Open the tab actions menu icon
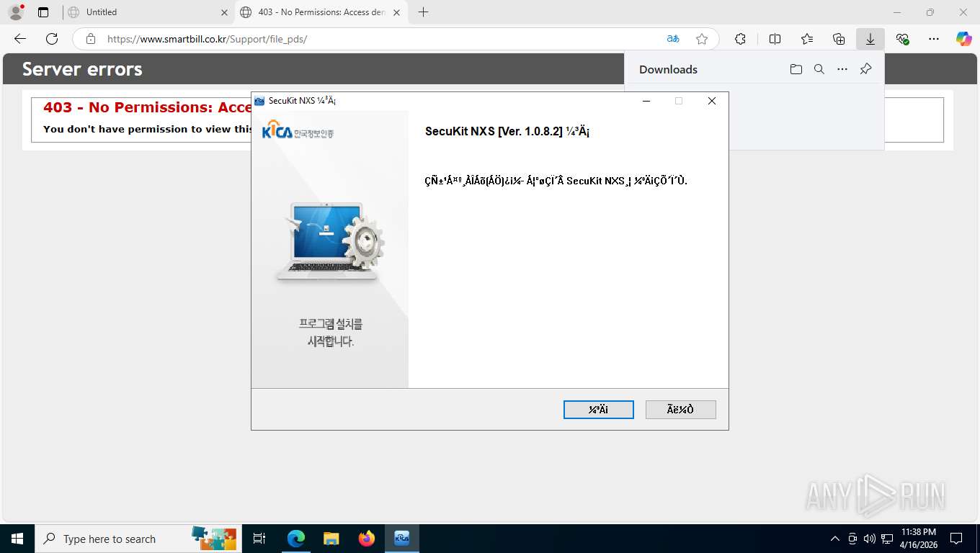This screenshot has width=980, height=553. 43,12
